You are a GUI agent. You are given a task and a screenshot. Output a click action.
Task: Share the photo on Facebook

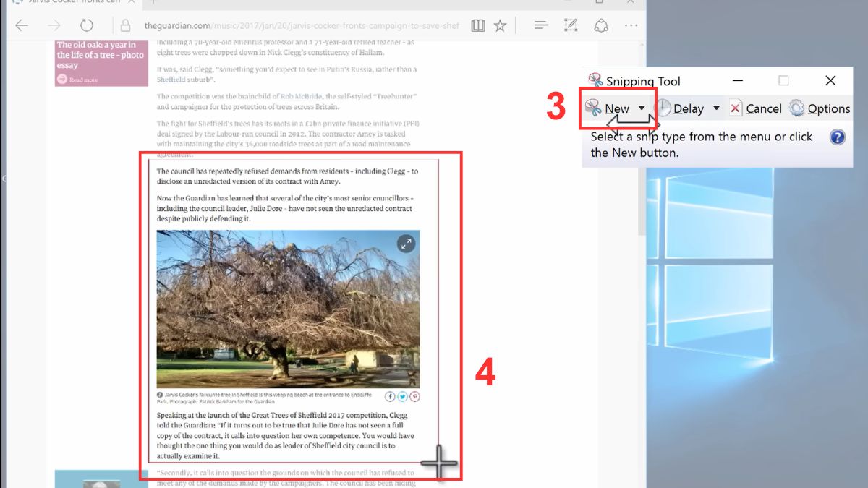pos(390,396)
